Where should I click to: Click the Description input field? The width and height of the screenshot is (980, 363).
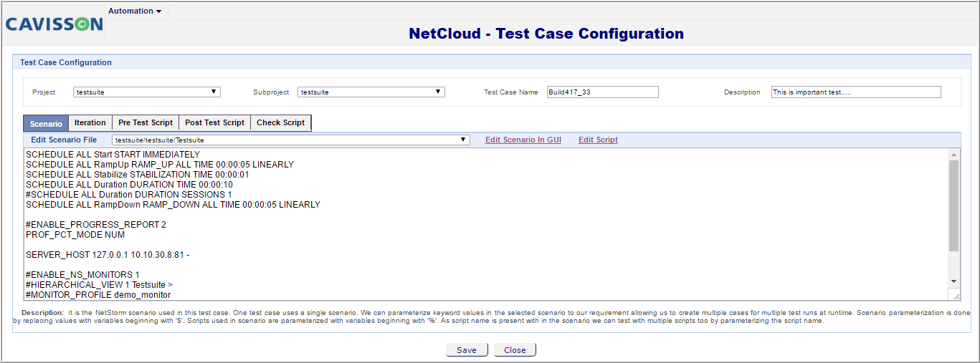(x=856, y=92)
